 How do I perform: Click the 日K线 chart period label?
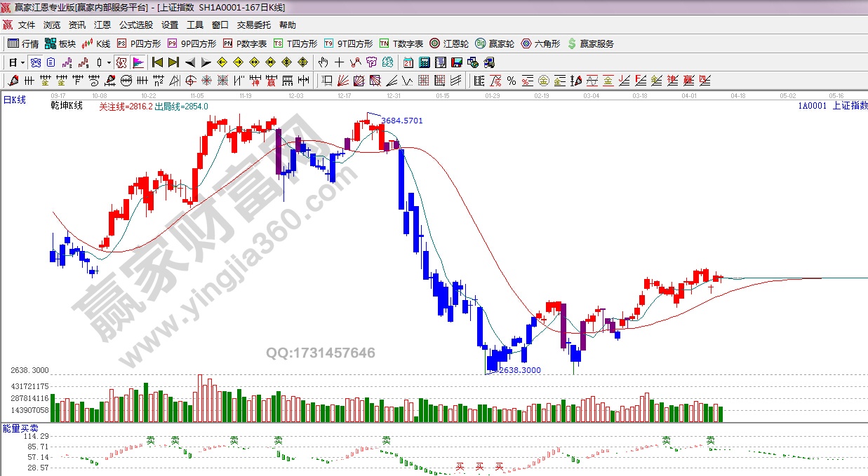(x=15, y=100)
